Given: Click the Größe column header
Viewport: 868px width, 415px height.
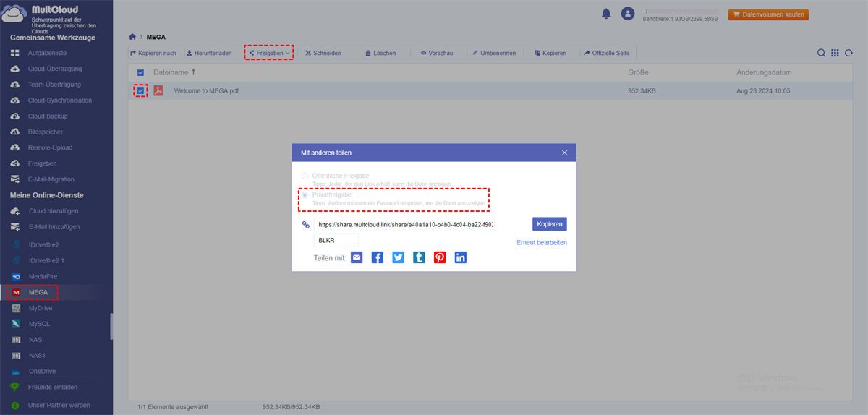Looking at the screenshot, I should click(638, 72).
